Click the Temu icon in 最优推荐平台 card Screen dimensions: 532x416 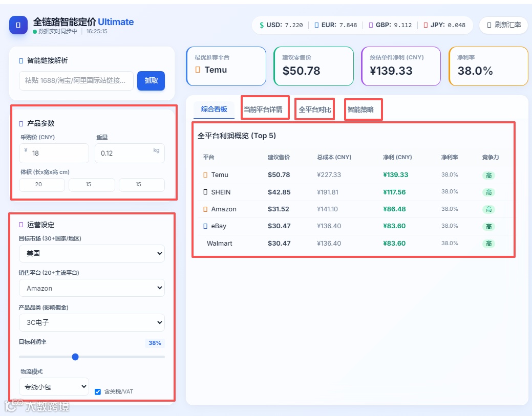coord(198,70)
